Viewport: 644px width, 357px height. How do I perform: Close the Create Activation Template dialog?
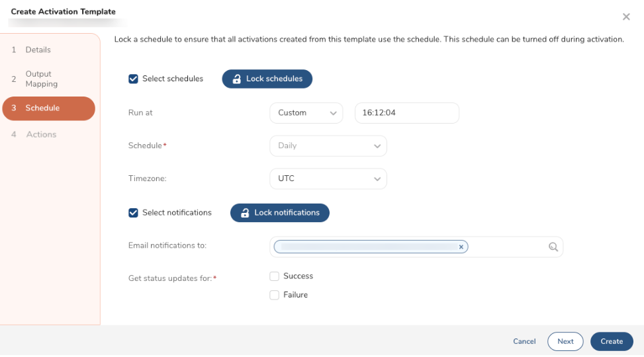coord(626,17)
